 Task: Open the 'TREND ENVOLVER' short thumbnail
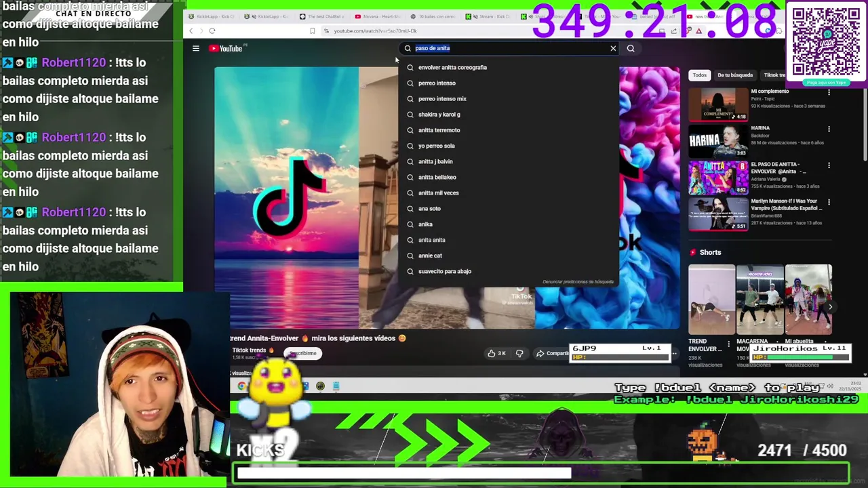click(x=711, y=300)
